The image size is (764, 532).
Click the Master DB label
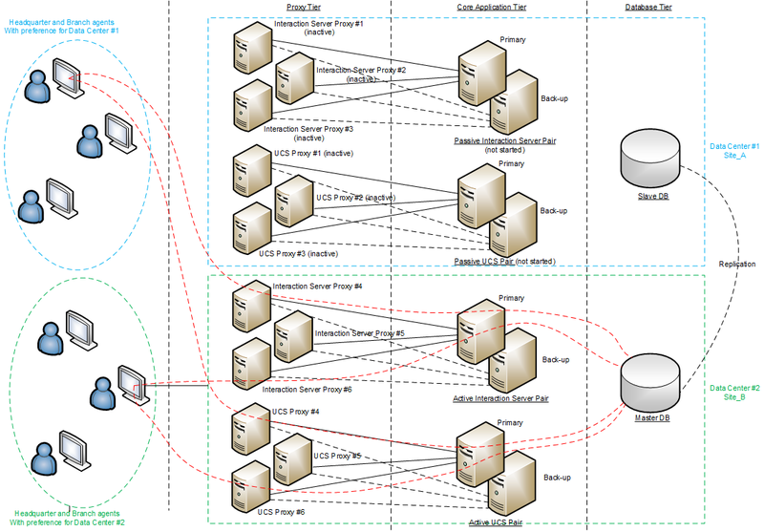click(x=652, y=418)
